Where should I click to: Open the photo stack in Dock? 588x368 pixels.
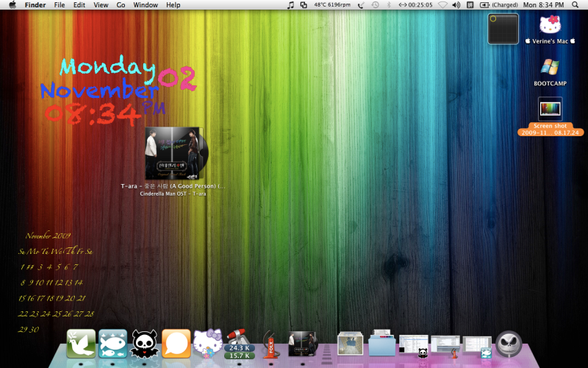351,344
